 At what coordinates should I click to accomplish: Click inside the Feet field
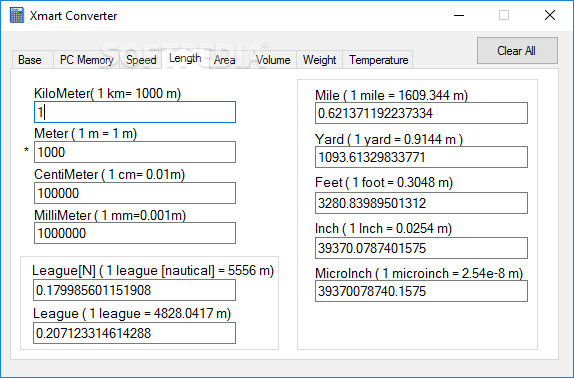coord(421,203)
